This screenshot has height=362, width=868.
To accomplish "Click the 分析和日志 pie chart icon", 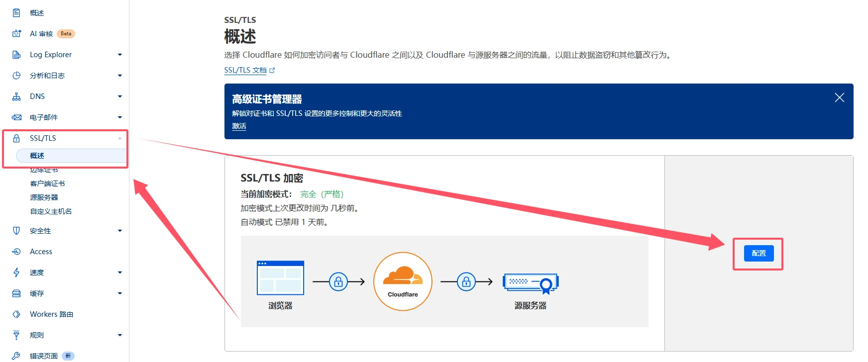I will pyautogui.click(x=16, y=76).
